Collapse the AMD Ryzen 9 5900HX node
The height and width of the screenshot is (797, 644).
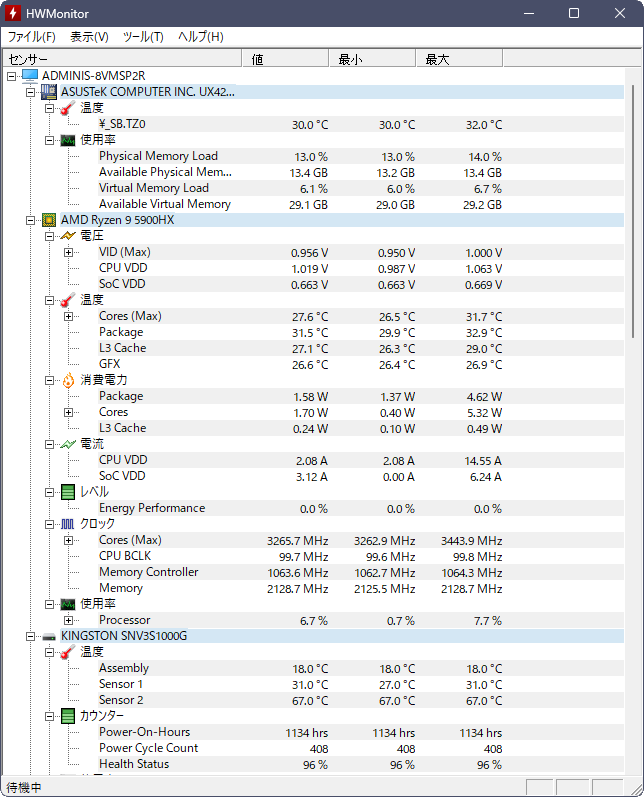coord(30,220)
